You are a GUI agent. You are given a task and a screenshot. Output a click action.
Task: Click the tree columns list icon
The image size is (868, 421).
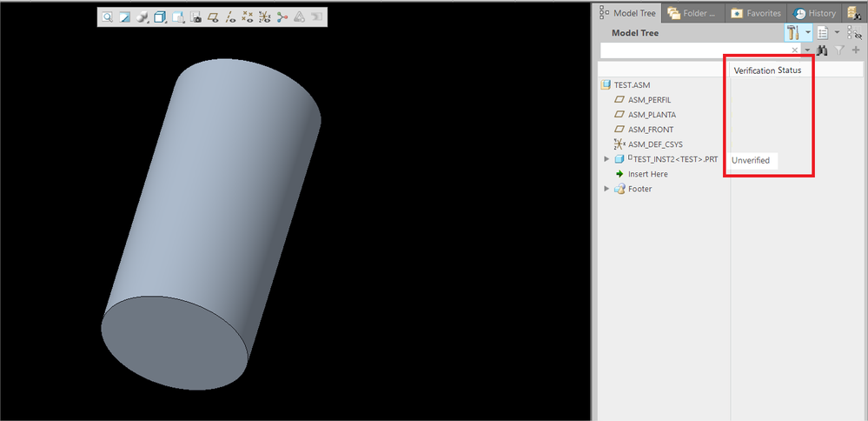(x=822, y=33)
